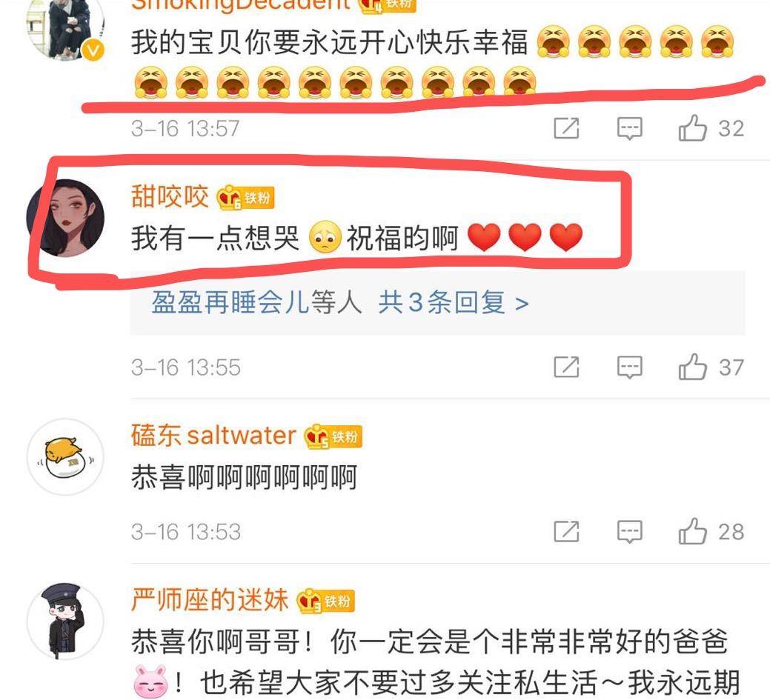View 严师座的迷妹's cartoon officer avatar
Viewport: 770px width, 700px height.
[65, 621]
